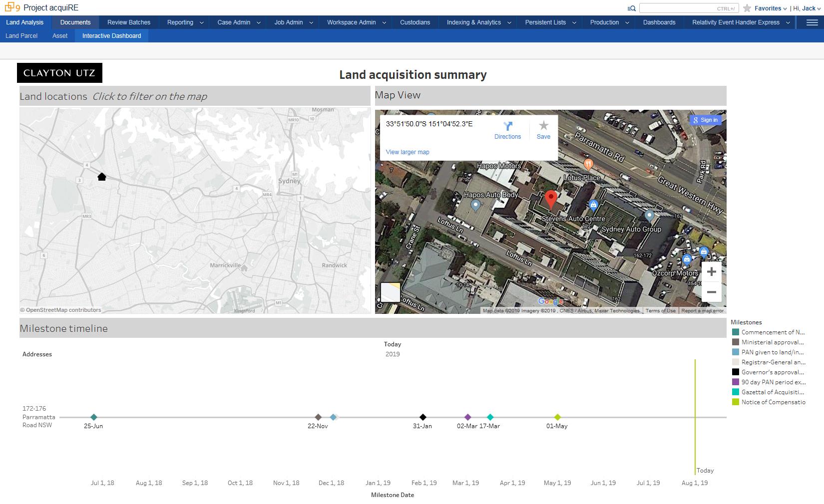Viewport: 824px width, 504px height.
Task: Expand Relativity Event Handler Express dropdown arrow
Action: pos(788,23)
